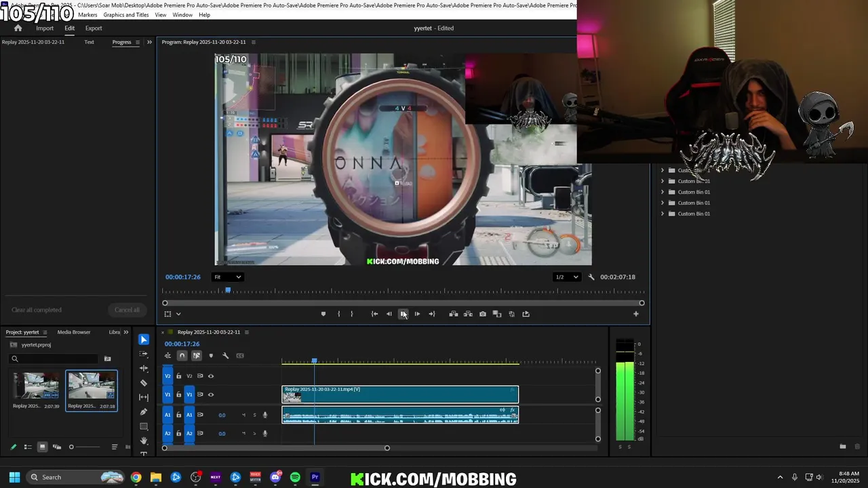Toggle project writable pencil icon
This screenshot has width=868, height=488.
(13, 447)
